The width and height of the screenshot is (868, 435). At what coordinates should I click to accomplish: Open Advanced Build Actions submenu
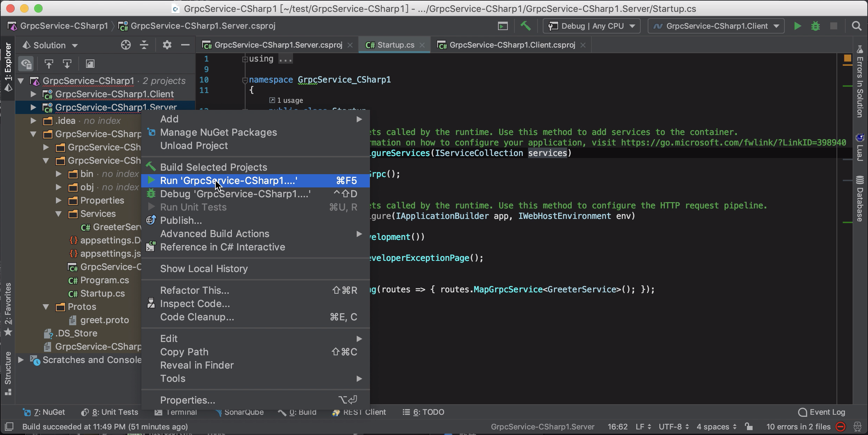(256, 234)
